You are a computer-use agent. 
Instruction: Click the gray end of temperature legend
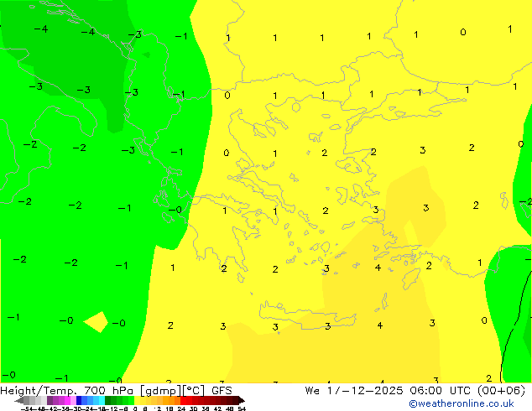19,400
